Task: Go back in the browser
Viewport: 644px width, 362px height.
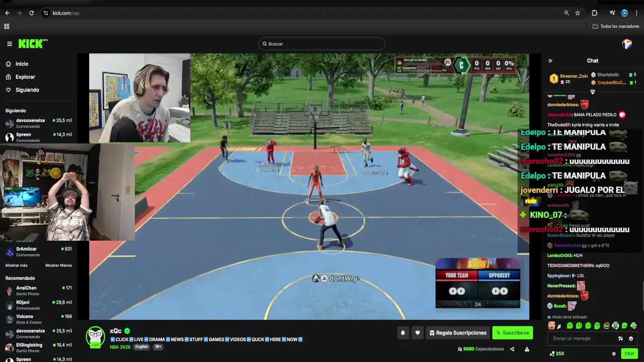Action: [7, 13]
